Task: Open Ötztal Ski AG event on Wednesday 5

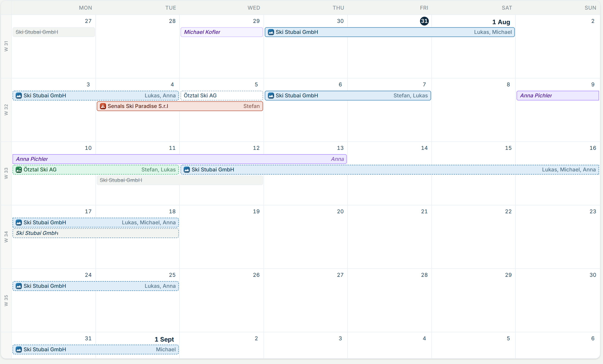Action: 222,95
